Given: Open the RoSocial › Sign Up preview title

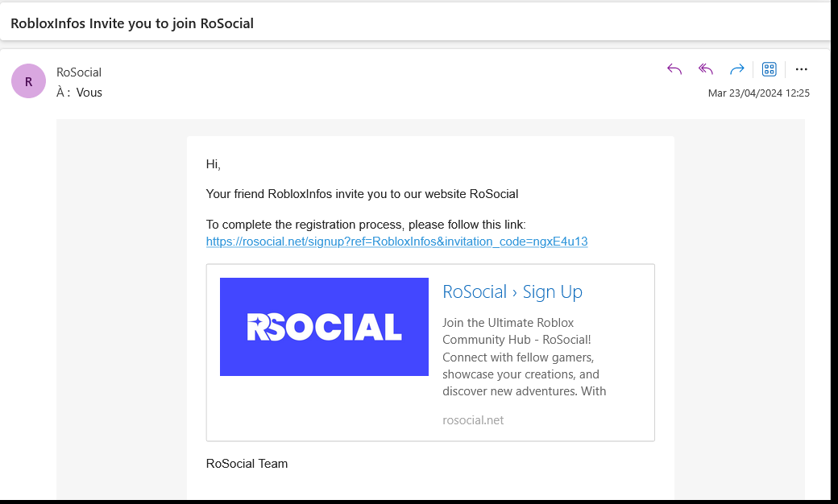Looking at the screenshot, I should click(x=512, y=291).
